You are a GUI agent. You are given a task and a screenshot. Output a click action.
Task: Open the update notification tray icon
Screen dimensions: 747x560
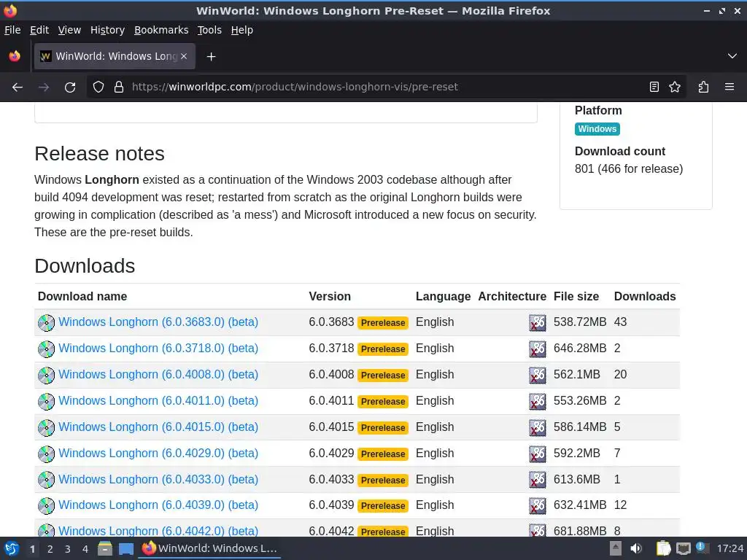click(x=701, y=547)
